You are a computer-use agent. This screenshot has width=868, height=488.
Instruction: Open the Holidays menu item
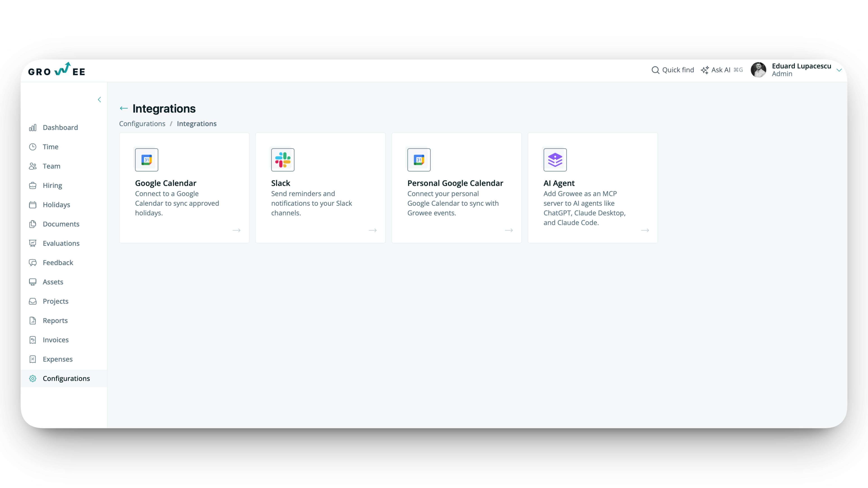tap(64, 205)
